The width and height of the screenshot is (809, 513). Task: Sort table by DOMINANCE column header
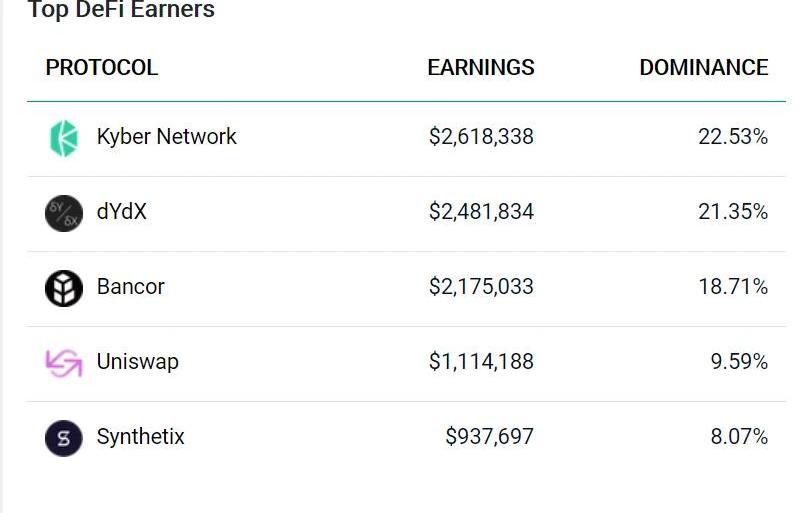click(704, 68)
